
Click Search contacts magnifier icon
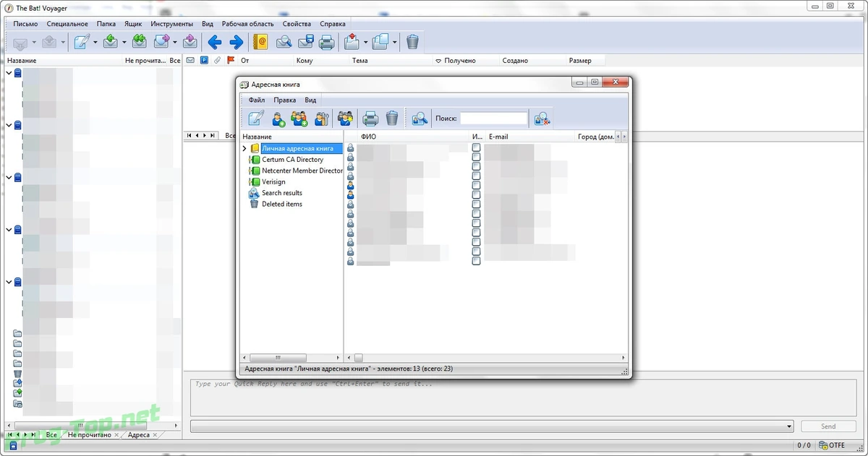point(420,119)
